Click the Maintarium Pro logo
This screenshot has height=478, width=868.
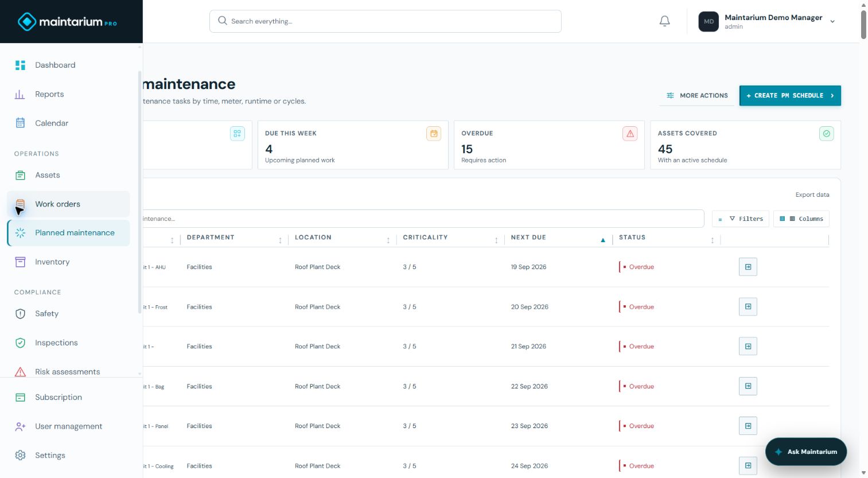click(x=68, y=22)
